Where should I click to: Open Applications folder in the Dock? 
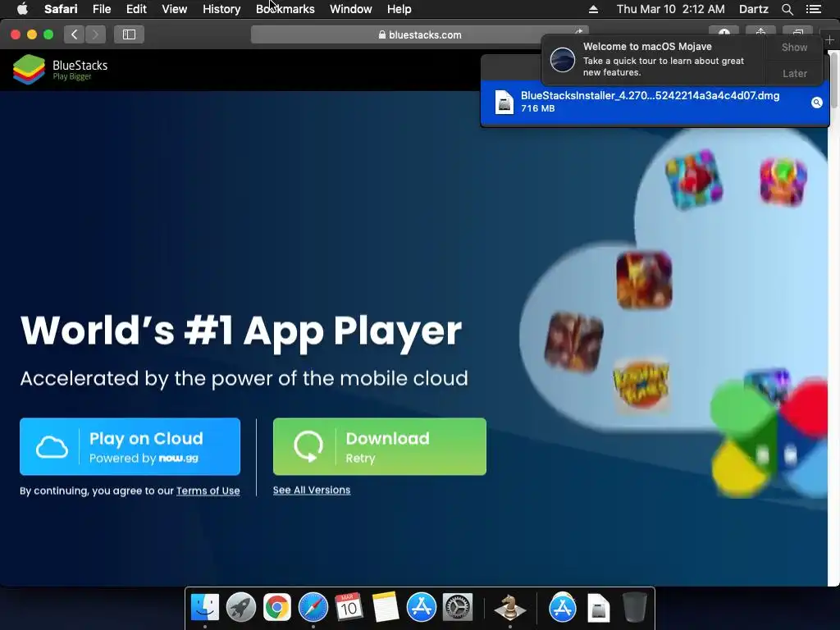[562, 608]
